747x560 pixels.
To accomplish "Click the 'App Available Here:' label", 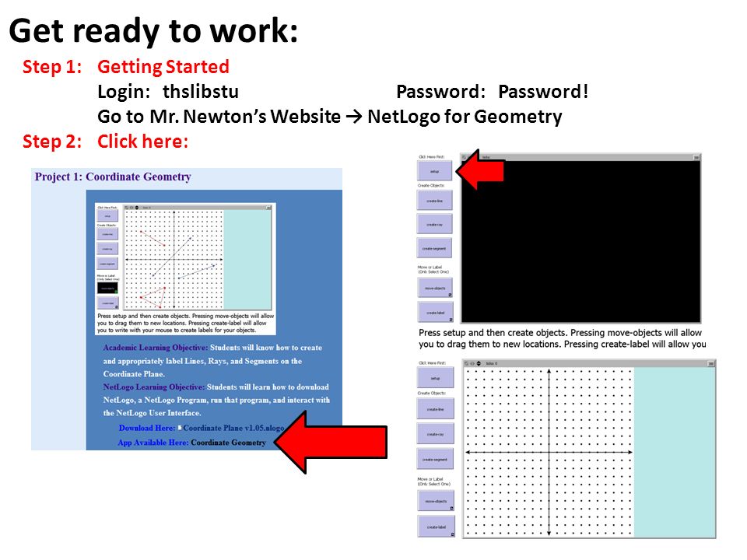I will point(153,443).
